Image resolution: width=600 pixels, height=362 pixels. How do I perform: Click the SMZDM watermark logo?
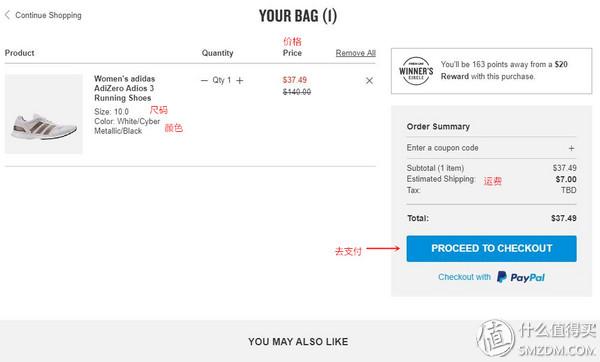536,339
